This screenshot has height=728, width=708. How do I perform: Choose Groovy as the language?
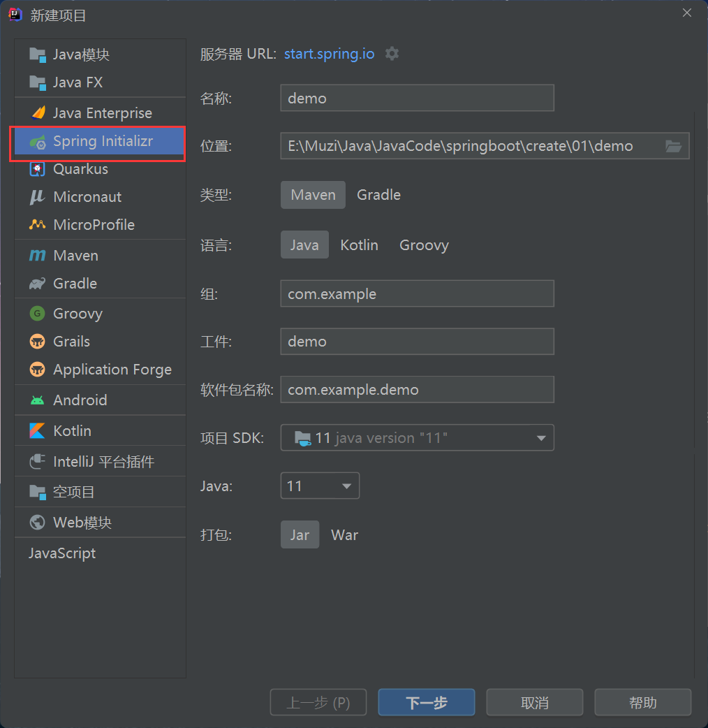coord(424,245)
